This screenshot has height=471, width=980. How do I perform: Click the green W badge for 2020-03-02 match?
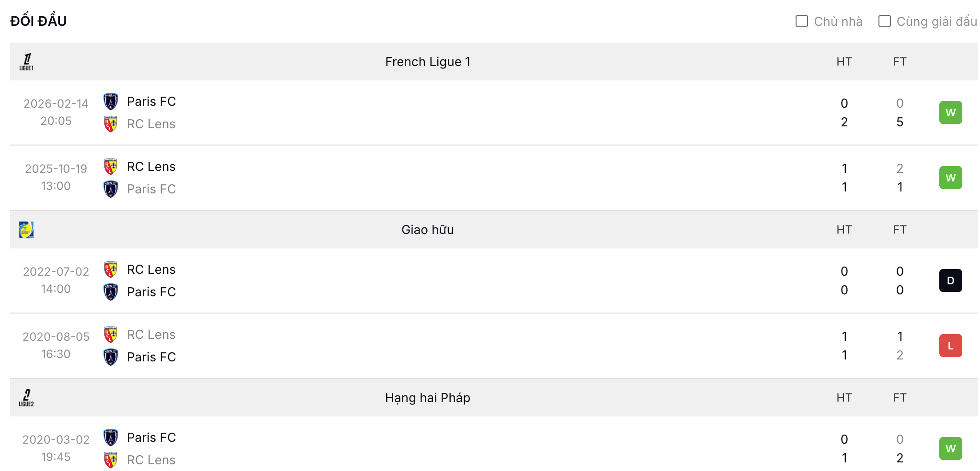[950, 449]
